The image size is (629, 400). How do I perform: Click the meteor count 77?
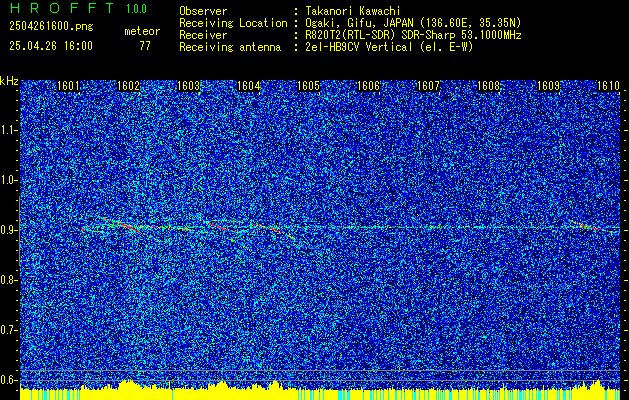145,46
